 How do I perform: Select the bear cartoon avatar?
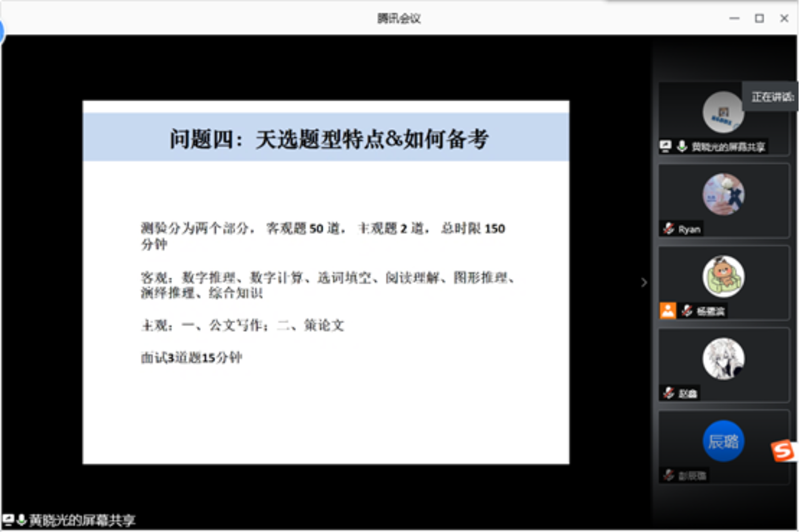tap(723, 277)
